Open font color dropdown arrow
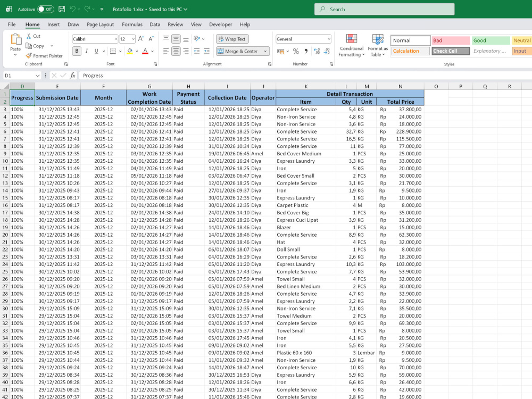Image resolution: width=532 pixels, height=399 pixels. click(x=152, y=51)
